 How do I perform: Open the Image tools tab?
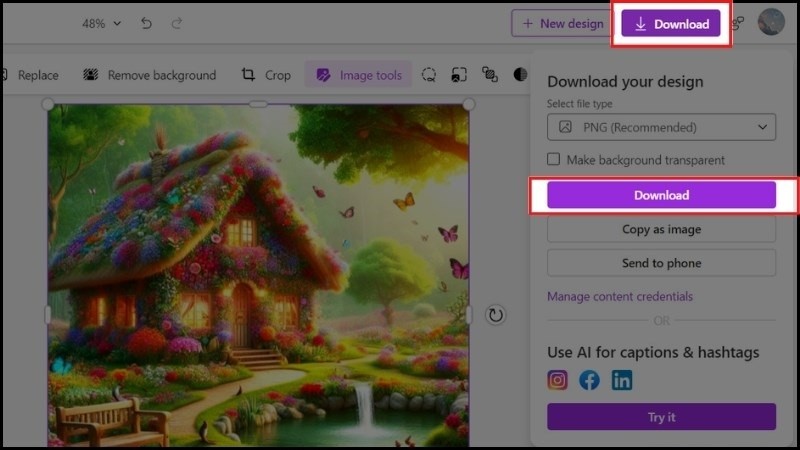[x=358, y=75]
